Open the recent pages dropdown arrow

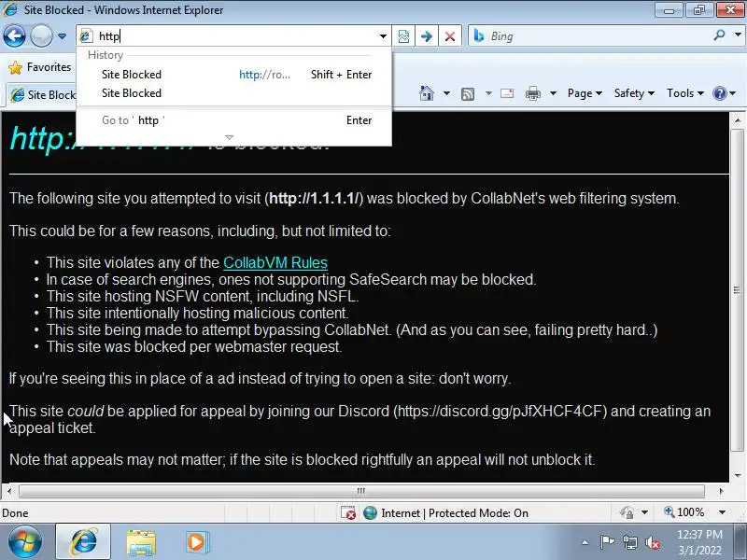click(x=62, y=36)
